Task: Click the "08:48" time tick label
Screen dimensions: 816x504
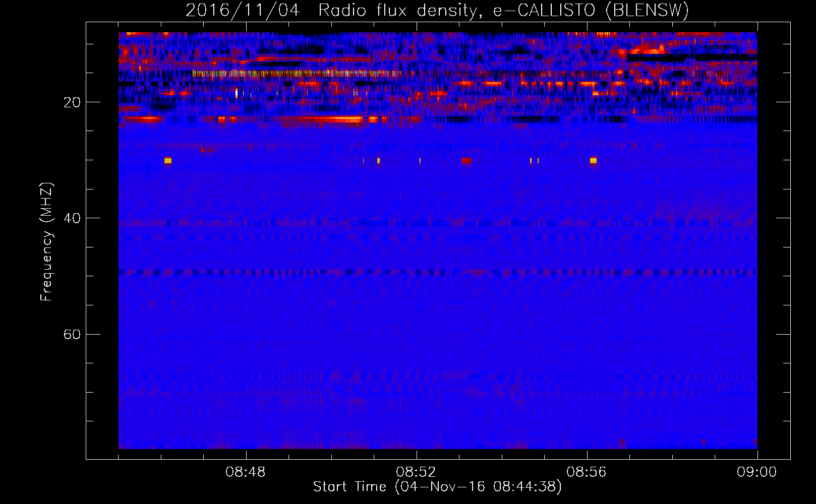Action: [246, 472]
